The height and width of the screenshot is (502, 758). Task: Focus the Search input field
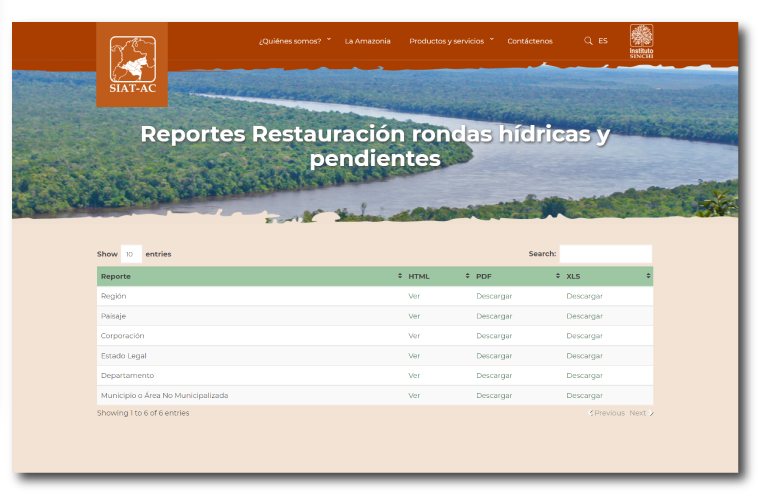coord(606,254)
